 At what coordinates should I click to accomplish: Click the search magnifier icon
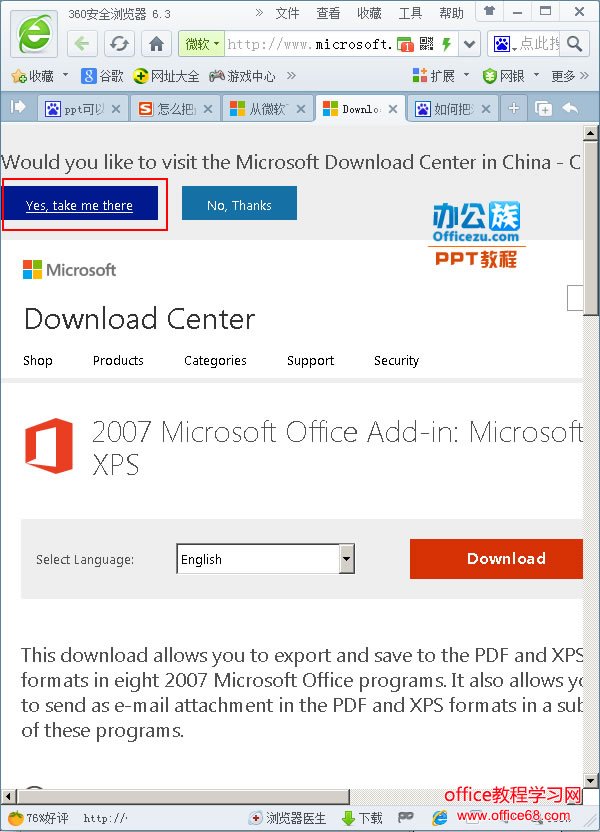point(574,44)
